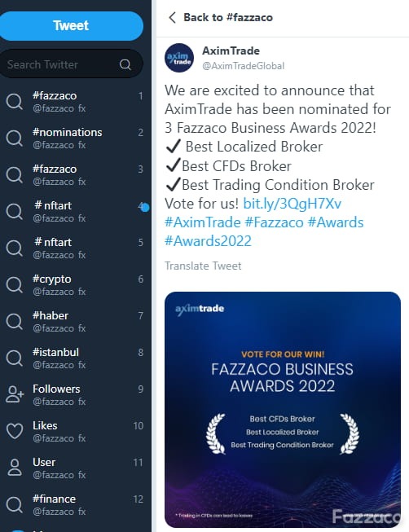This screenshot has height=532, width=409.
Task: Click the @AximTradeGlobal handle
Action: tap(244, 66)
